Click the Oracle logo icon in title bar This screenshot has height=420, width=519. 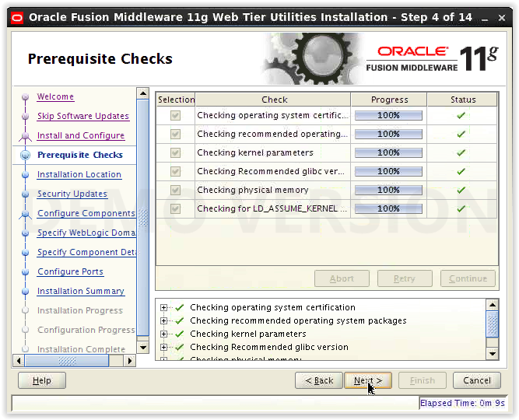click(x=17, y=18)
